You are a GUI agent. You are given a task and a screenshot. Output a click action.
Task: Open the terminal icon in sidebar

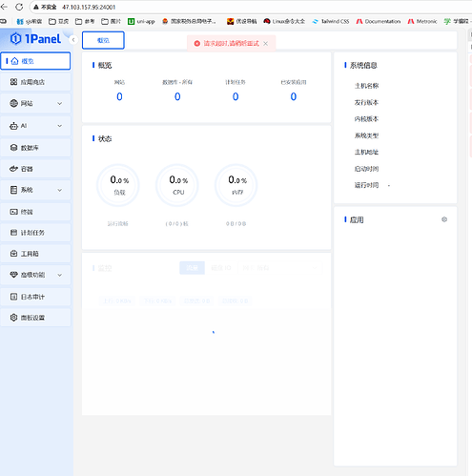tap(13, 212)
